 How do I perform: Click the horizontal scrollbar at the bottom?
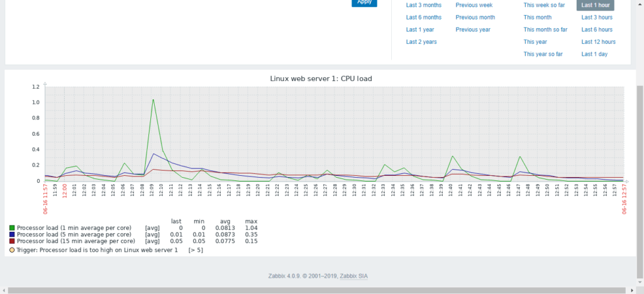pyautogui.click(x=314, y=290)
